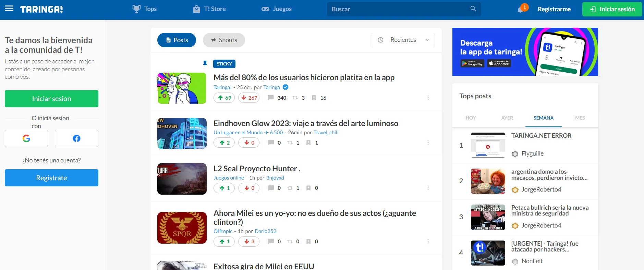This screenshot has height=270, width=644.
Task: Click the comments icon on Eindhoven Glow post
Action: 271,143
